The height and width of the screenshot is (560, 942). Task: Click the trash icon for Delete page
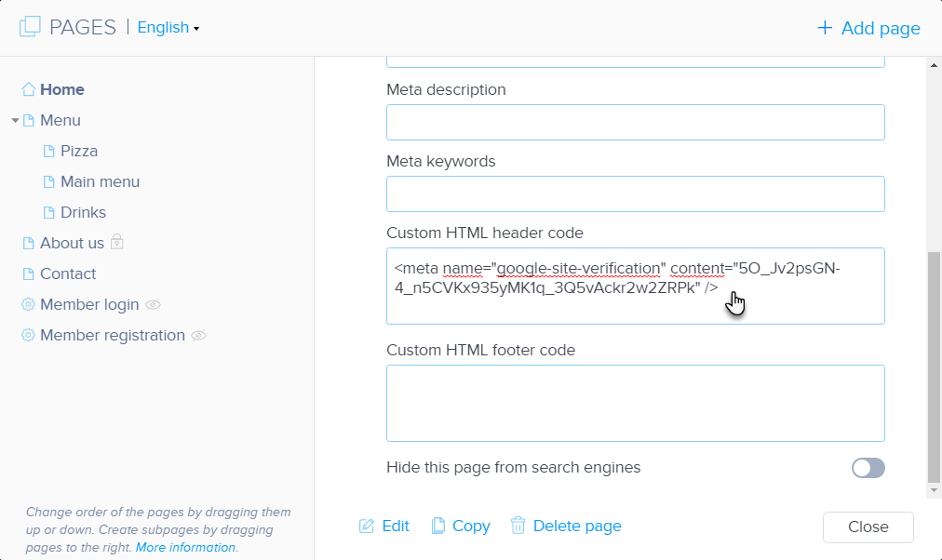pos(518,526)
